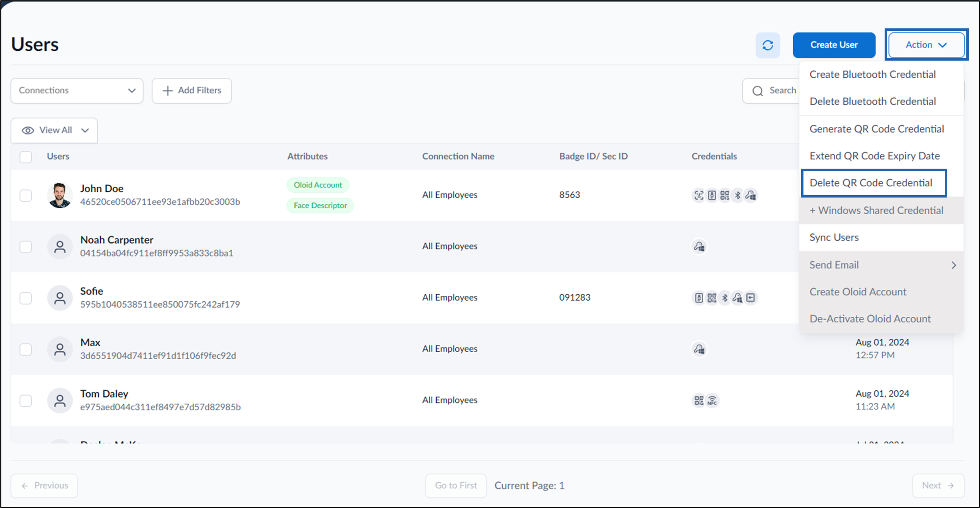Choose + Windows Shared Credential option
980x508 pixels.
881,211
